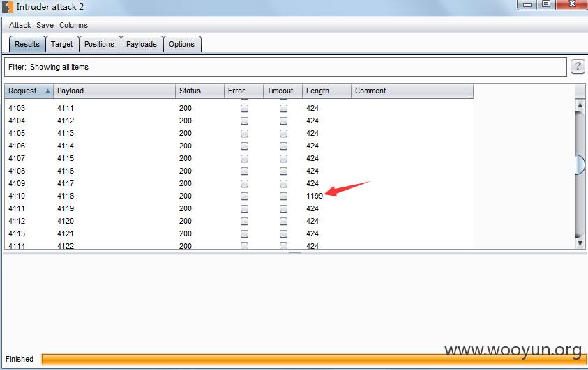
Task: Select payload cell 4117
Action: [66, 183]
